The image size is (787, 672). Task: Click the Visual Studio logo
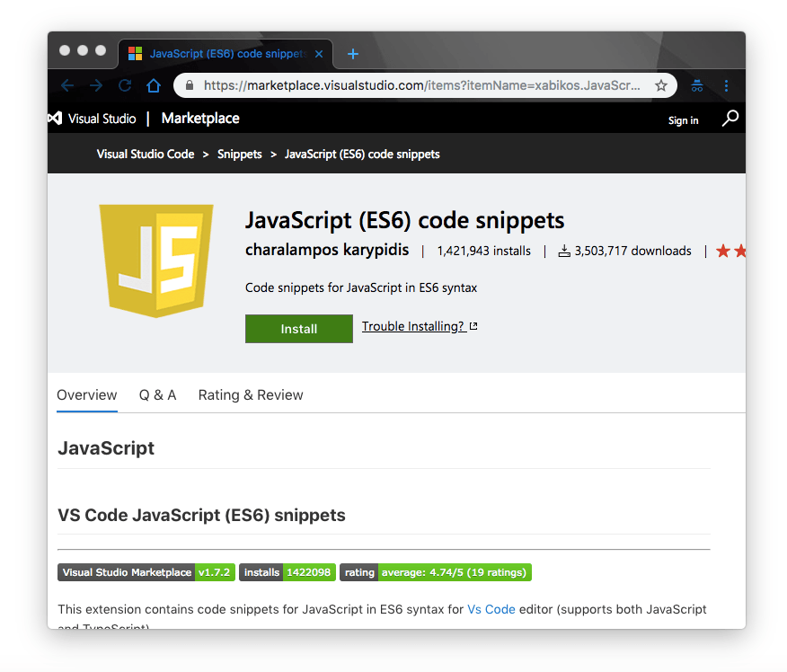(54, 118)
